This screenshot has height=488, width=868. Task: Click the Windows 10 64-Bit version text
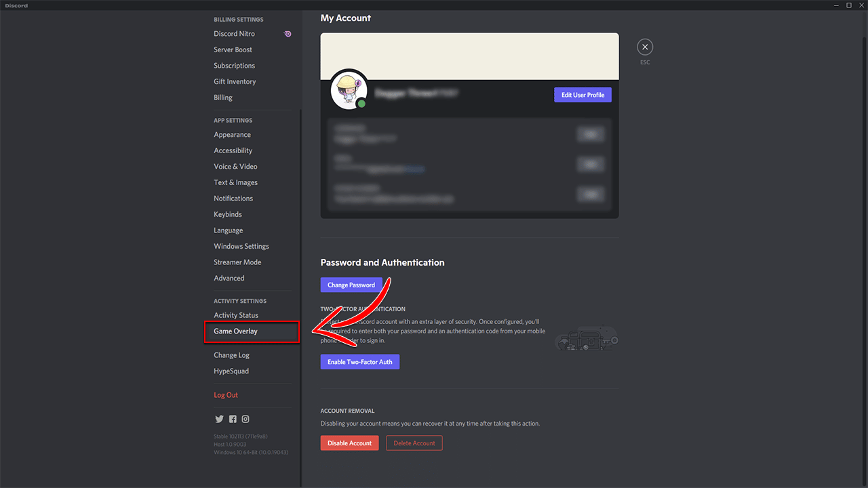[251, 453]
